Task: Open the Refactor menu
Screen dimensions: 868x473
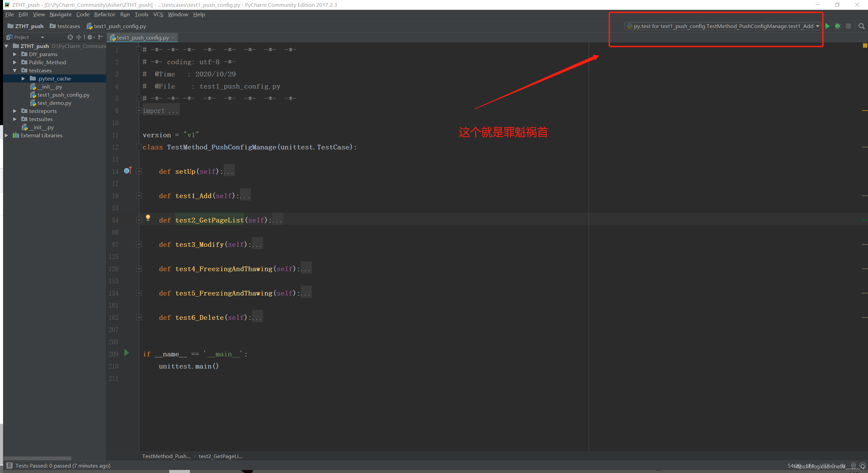Action: [104, 14]
